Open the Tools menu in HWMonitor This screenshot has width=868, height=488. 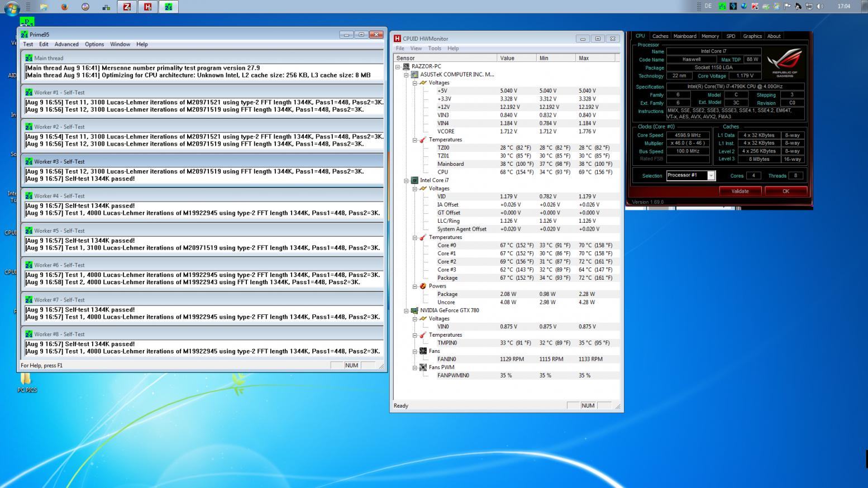click(x=435, y=49)
